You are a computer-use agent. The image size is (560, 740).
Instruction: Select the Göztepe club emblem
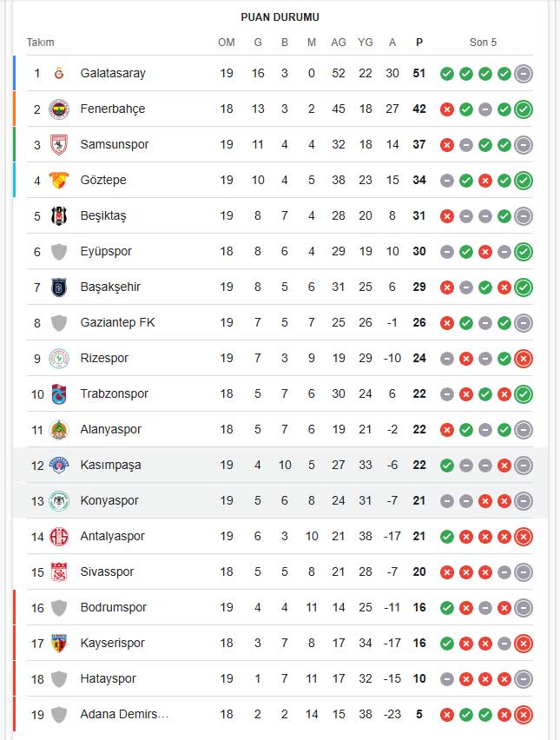point(59,181)
